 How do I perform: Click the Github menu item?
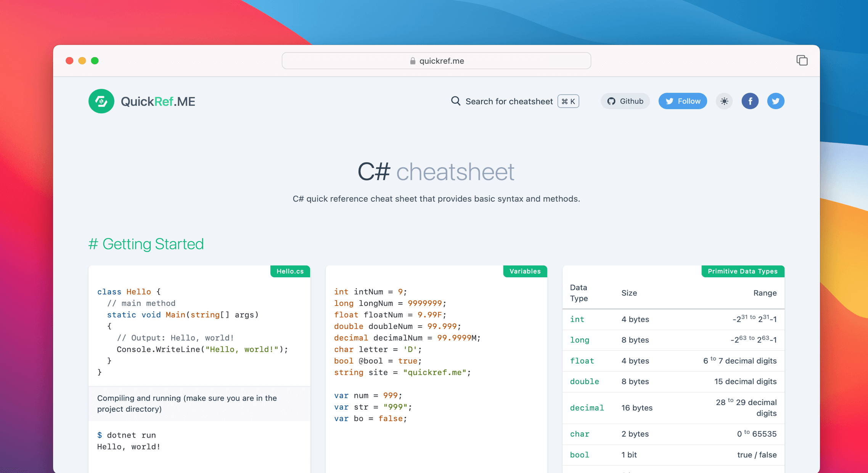click(627, 101)
